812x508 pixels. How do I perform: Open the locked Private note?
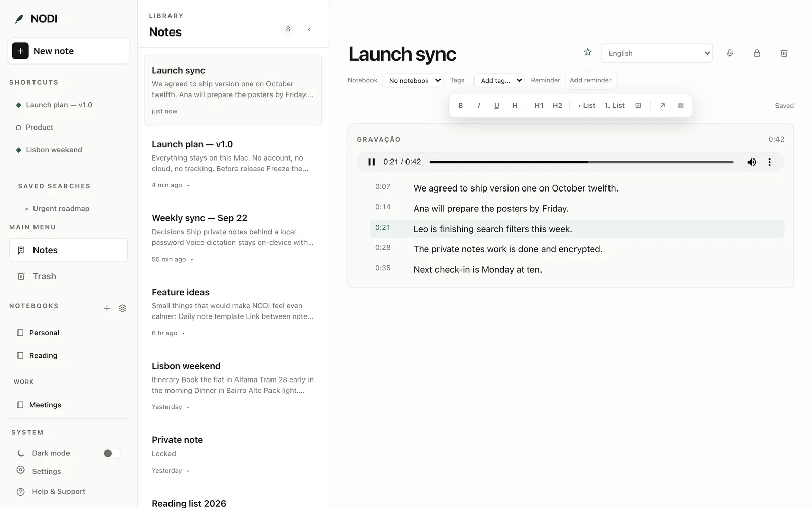233,455
